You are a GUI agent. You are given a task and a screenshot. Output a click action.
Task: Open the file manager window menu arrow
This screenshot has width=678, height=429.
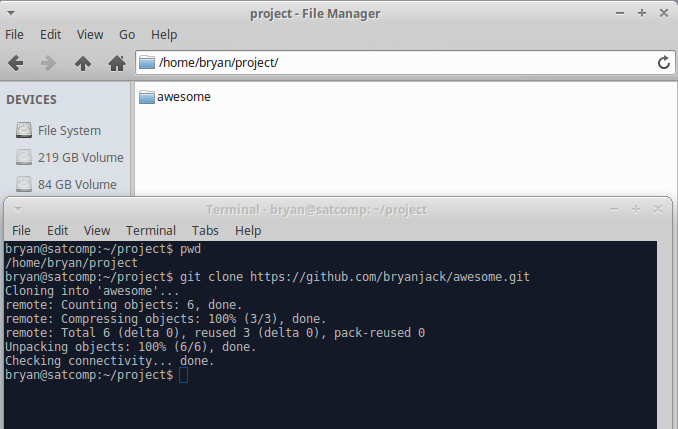[12, 13]
